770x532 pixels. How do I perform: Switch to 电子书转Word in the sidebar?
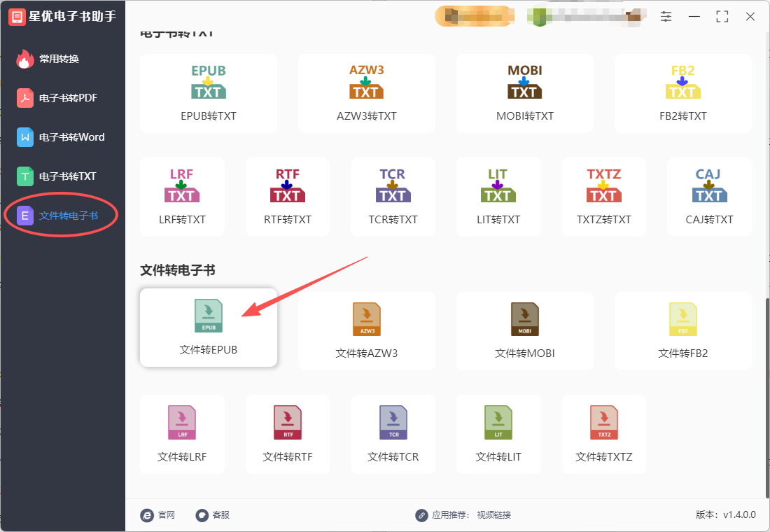(62, 137)
